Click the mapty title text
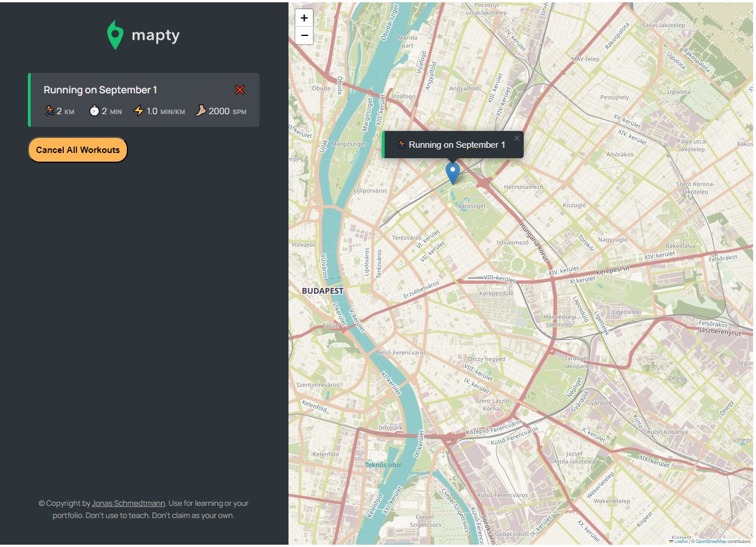756x547 pixels. point(156,35)
